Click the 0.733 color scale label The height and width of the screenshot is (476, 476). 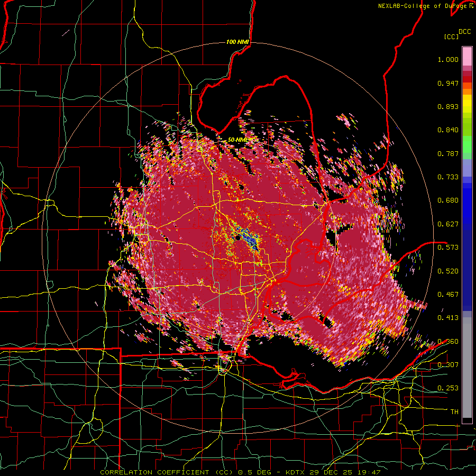448,177
